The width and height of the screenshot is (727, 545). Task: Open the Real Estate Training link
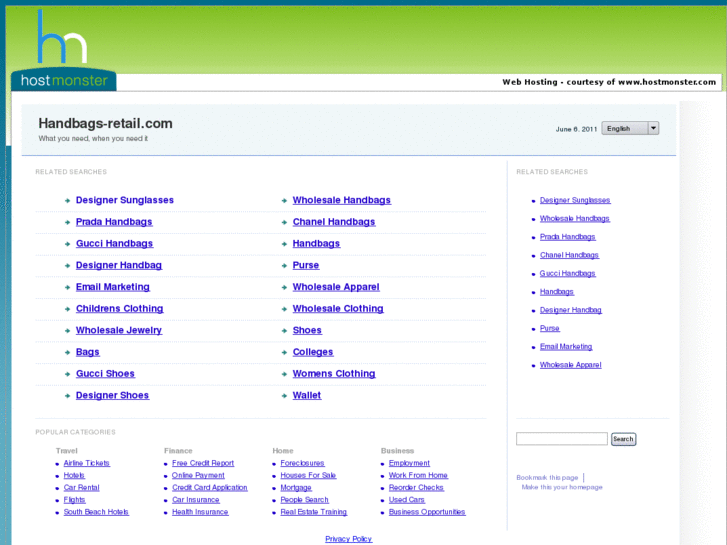point(314,512)
